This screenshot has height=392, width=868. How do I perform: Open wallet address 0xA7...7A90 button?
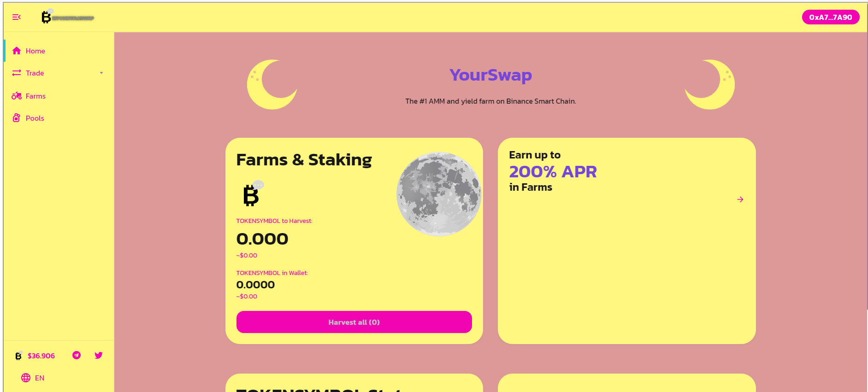[x=831, y=17]
